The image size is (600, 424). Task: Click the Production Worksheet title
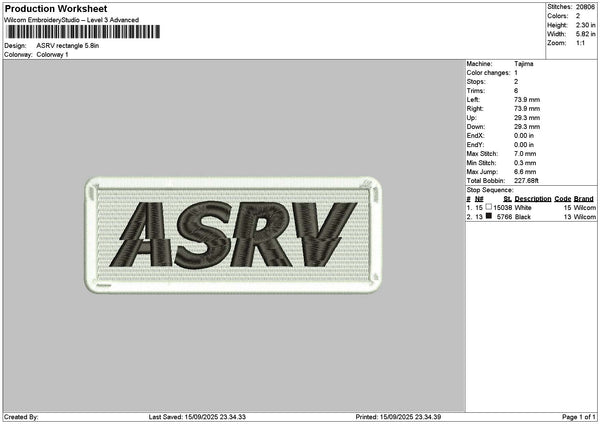(x=56, y=8)
